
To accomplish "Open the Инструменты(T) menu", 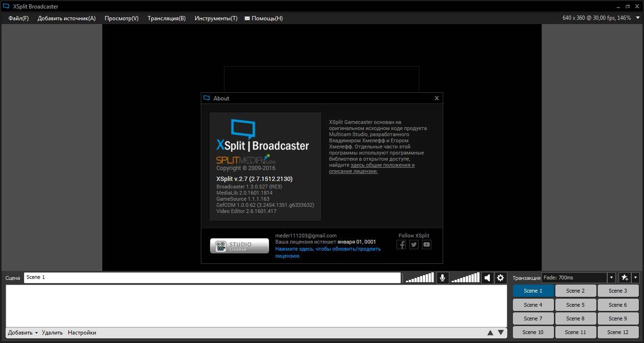I will tap(216, 18).
